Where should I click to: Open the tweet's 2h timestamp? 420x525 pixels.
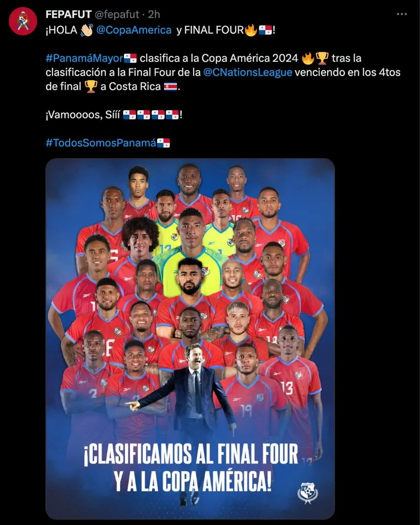coord(154,14)
